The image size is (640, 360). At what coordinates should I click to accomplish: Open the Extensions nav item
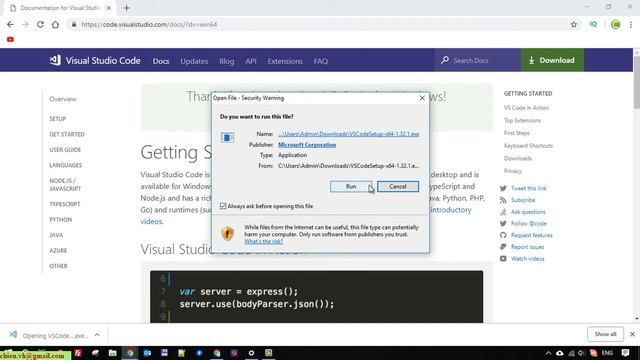pos(285,61)
